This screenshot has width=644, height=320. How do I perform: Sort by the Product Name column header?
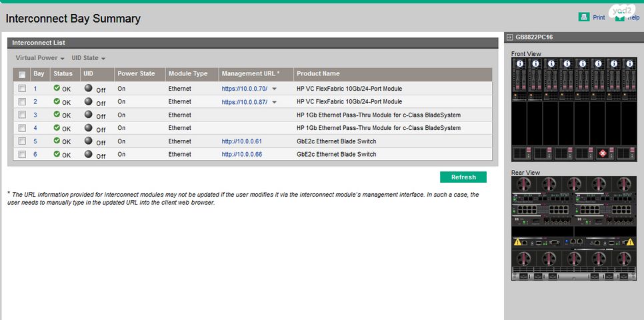[318, 73]
